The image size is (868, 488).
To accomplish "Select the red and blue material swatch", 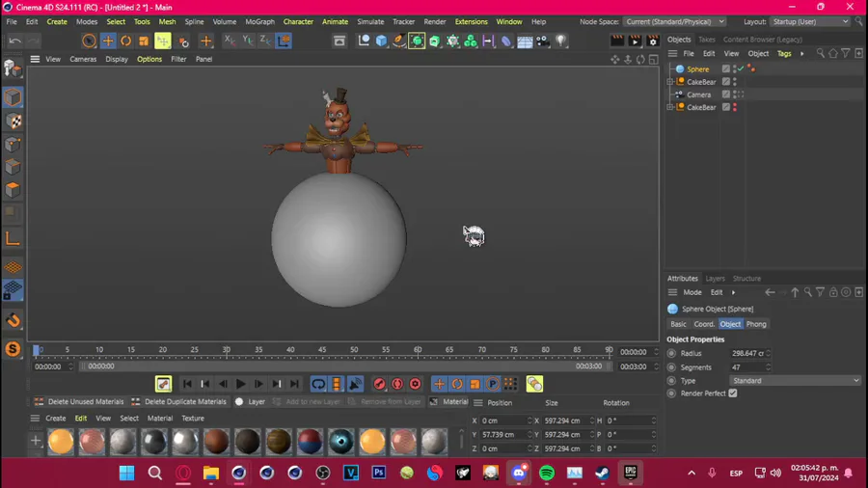I will (310, 442).
